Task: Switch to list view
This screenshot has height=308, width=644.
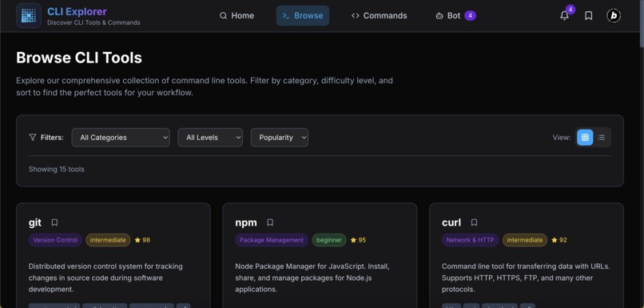Action: click(x=602, y=138)
